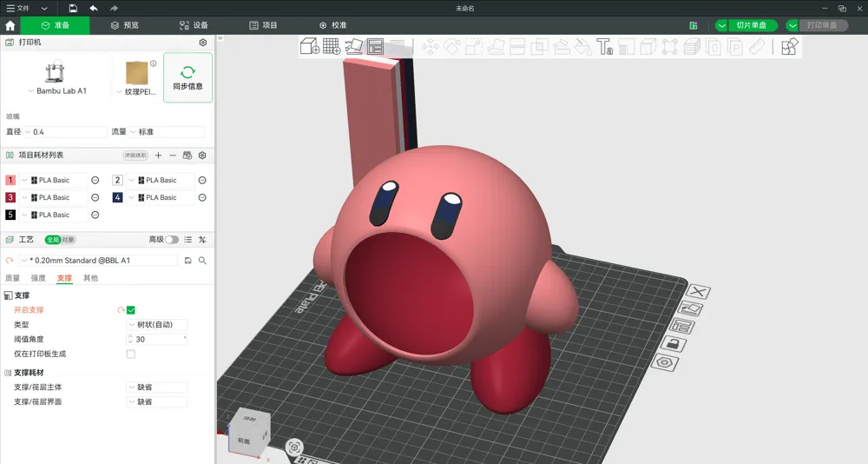This screenshot has height=464, width=868.
Task: Switch to the 校准 tab
Action: (x=332, y=25)
